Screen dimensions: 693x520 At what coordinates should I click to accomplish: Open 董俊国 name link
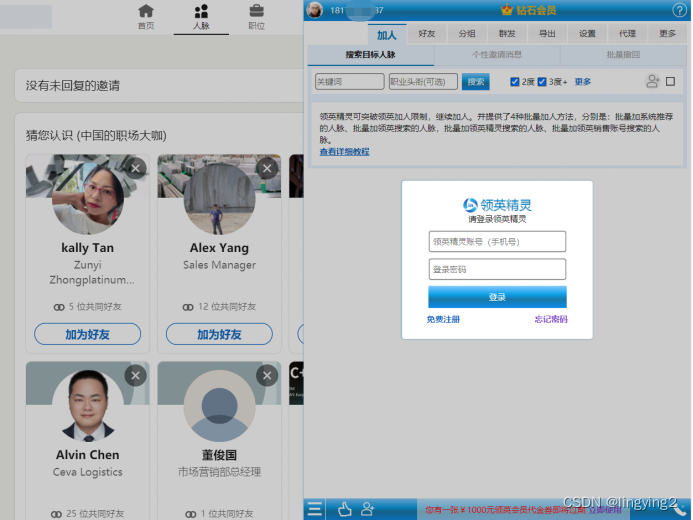(x=219, y=455)
